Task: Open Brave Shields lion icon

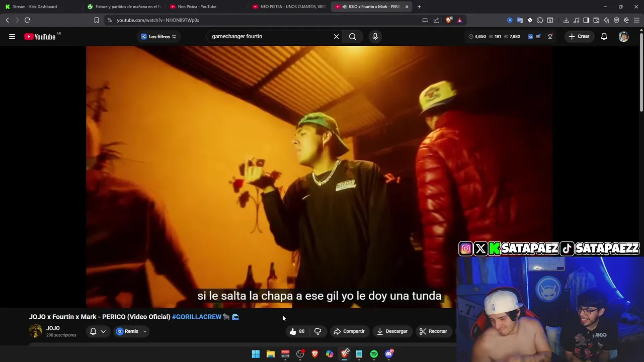Action: (x=449, y=20)
